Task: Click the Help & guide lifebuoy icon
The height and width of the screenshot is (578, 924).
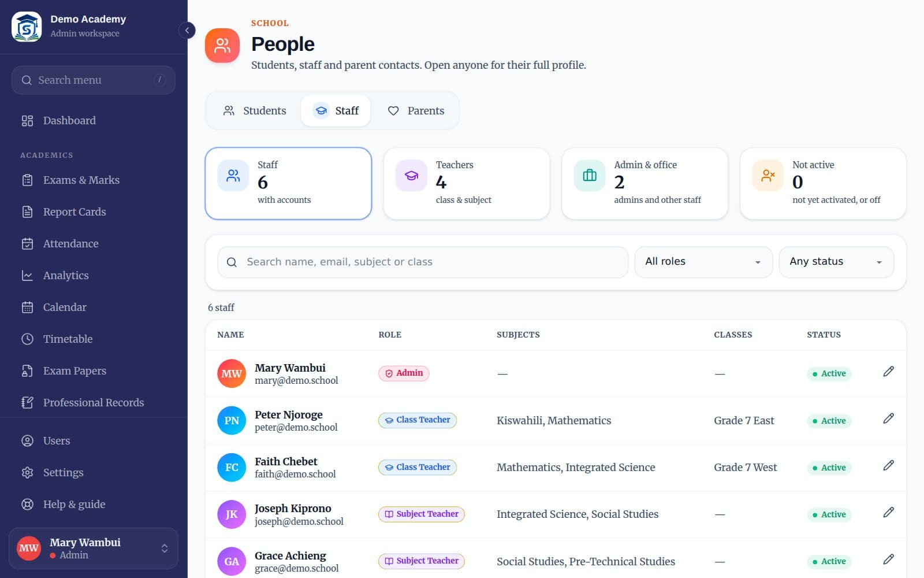Action: point(27,505)
